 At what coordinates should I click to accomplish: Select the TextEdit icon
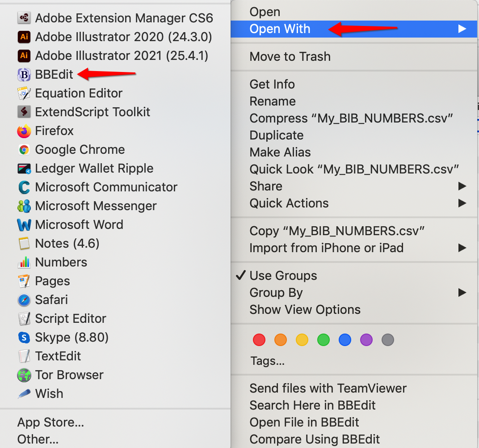pos(24,356)
